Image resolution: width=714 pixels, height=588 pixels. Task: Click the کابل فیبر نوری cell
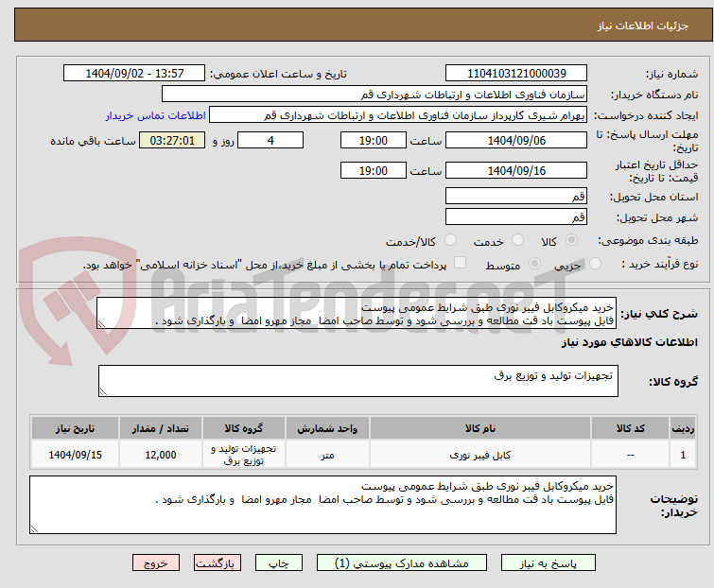[x=480, y=455]
